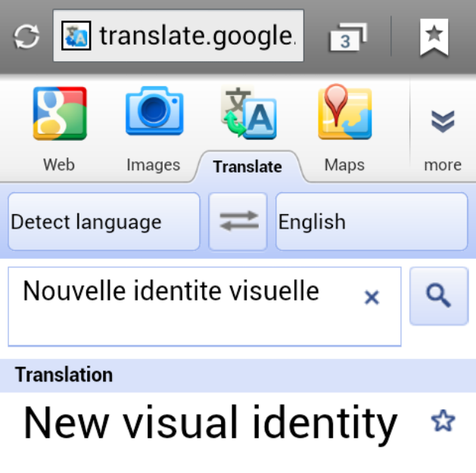This screenshot has width=476, height=473.
Task: Star the translation New visual identity
Action: (443, 421)
